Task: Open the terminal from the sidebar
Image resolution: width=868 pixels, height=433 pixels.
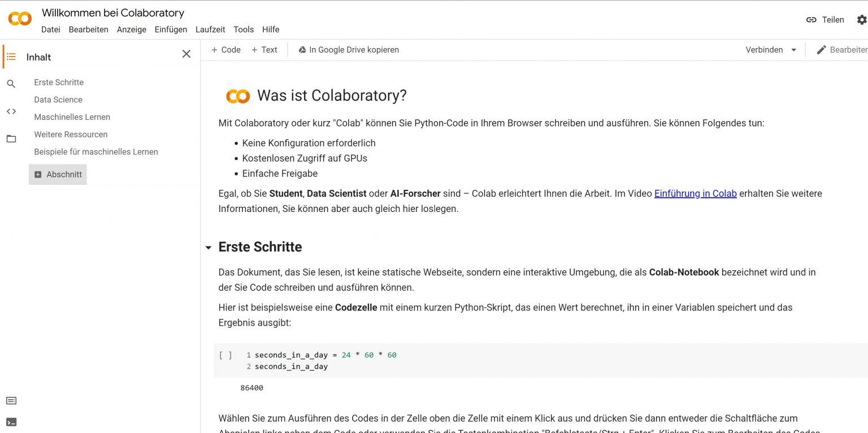Action: tap(12, 422)
